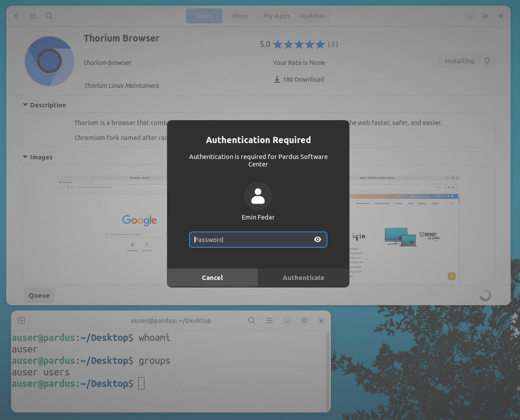Click the search icon in the terminal titlebar
The height and width of the screenshot is (420, 520).
[251, 321]
